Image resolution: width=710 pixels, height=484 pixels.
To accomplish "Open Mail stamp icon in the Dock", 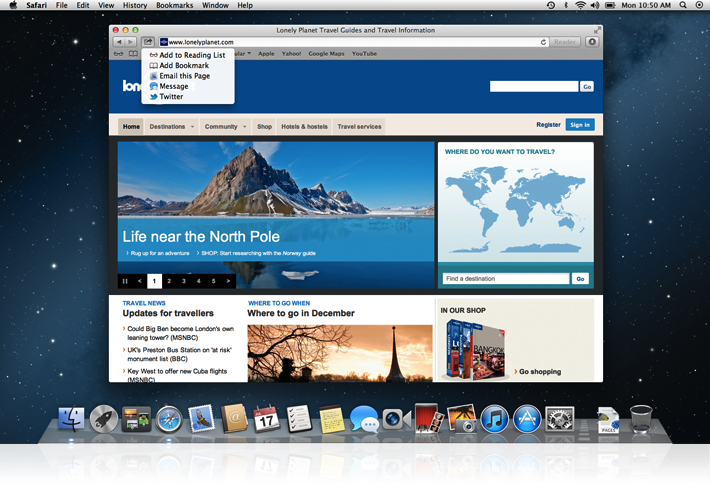I will [x=201, y=418].
